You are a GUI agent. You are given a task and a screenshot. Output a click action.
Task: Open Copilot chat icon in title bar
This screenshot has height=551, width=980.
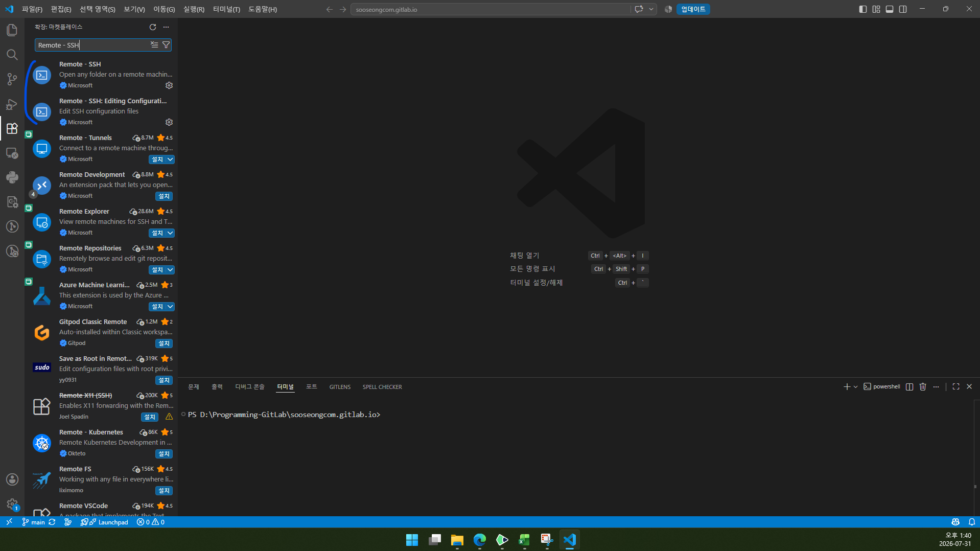[639, 9]
